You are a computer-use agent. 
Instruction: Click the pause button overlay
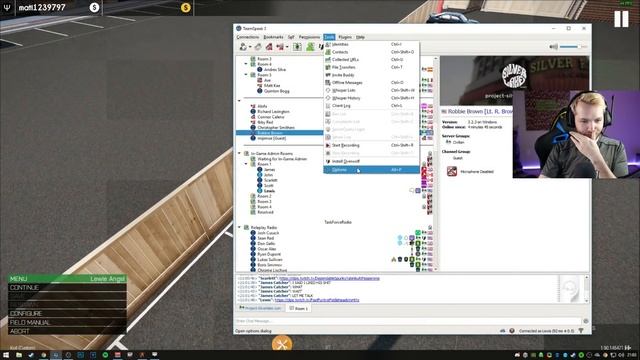click(x=622, y=19)
